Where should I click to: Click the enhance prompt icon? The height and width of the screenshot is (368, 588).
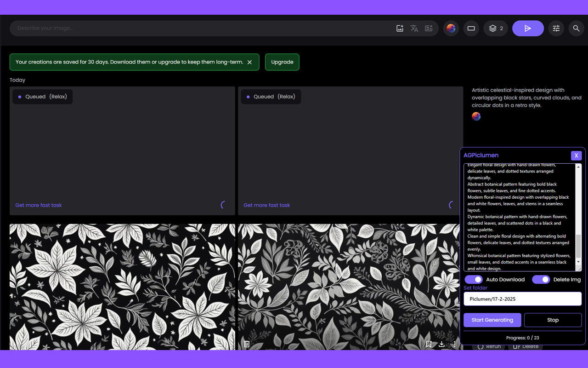pos(429,29)
